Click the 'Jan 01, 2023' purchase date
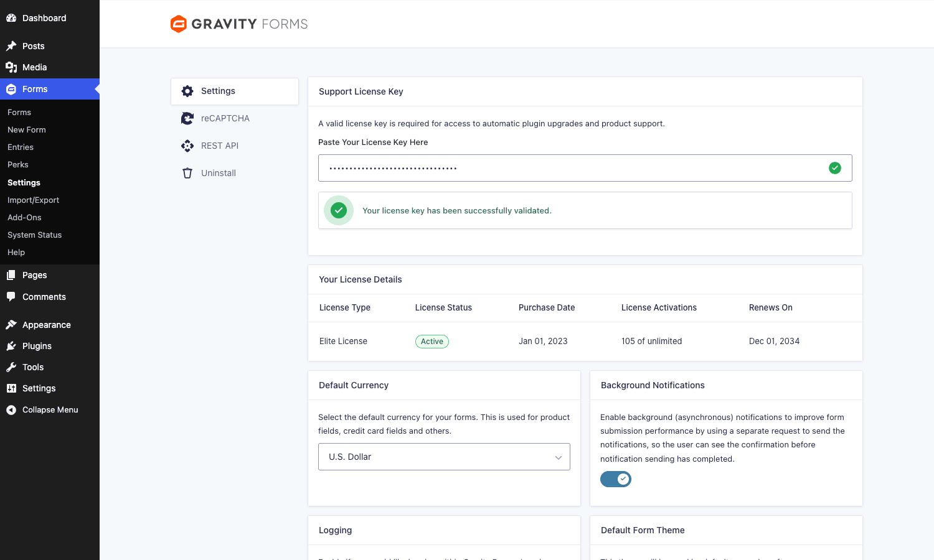 coord(543,341)
